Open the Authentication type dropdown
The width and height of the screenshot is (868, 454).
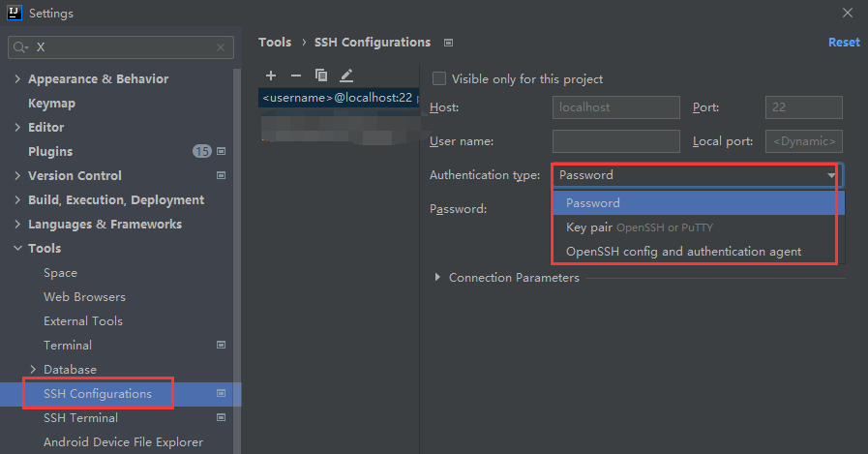(x=698, y=175)
